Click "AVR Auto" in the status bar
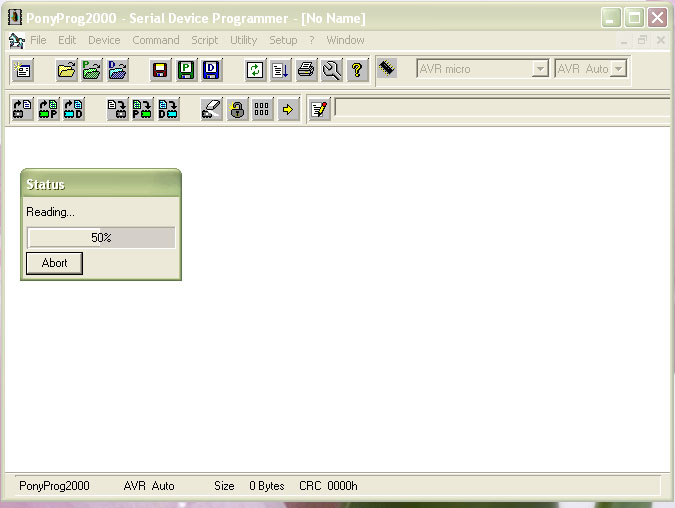The width and height of the screenshot is (675, 508). coord(149,486)
